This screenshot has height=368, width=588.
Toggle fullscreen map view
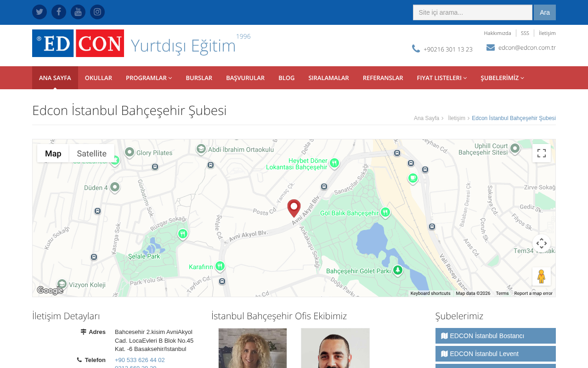pos(542,153)
